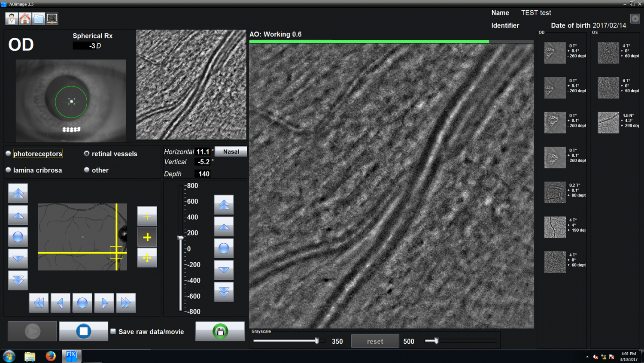Open the folder browser icon
644x363 pixels.
pyautogui.click(x=38, y=18)
